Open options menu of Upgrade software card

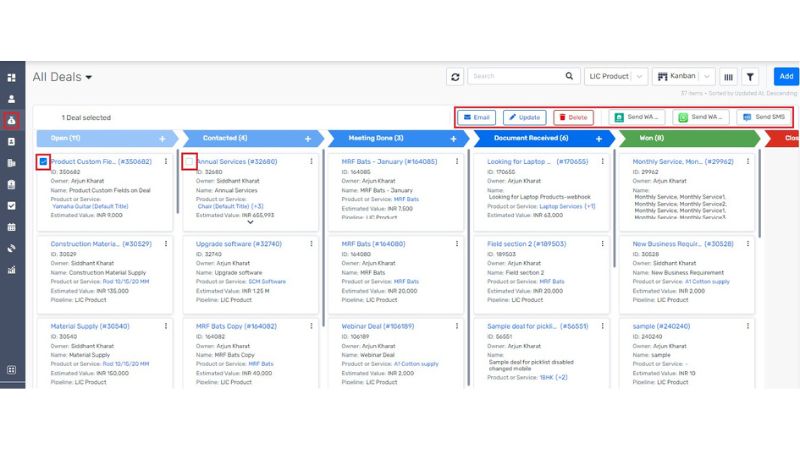coord(311,244)
